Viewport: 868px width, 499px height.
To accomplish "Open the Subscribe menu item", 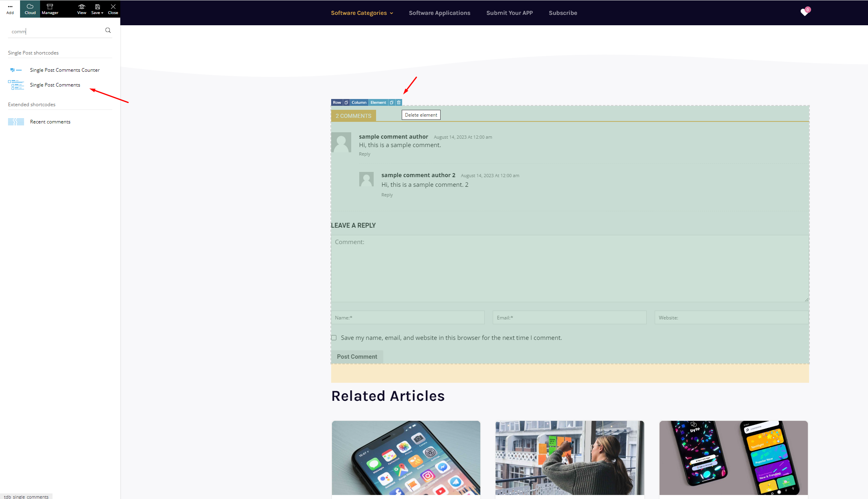I will click(563, 13).
